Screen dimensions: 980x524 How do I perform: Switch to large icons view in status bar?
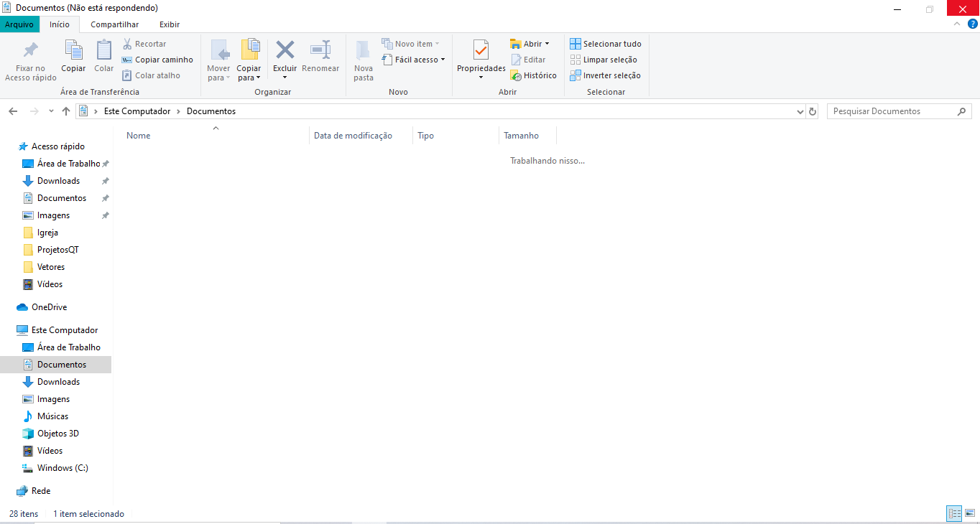click(969, 513)
